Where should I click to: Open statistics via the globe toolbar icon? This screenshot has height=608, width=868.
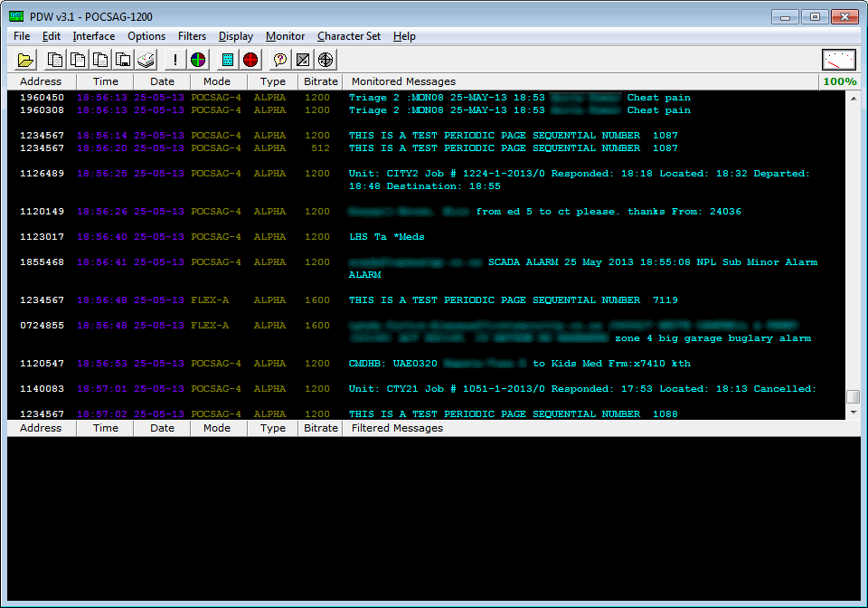[325, 60]
